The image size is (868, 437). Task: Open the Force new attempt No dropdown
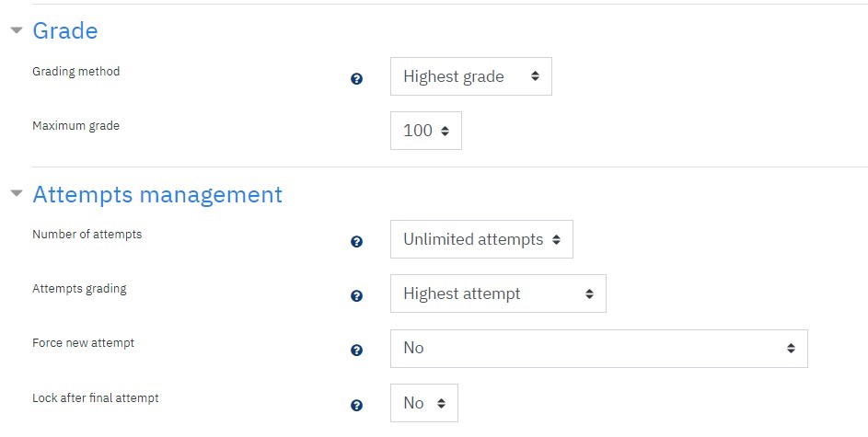pos(599,349)
